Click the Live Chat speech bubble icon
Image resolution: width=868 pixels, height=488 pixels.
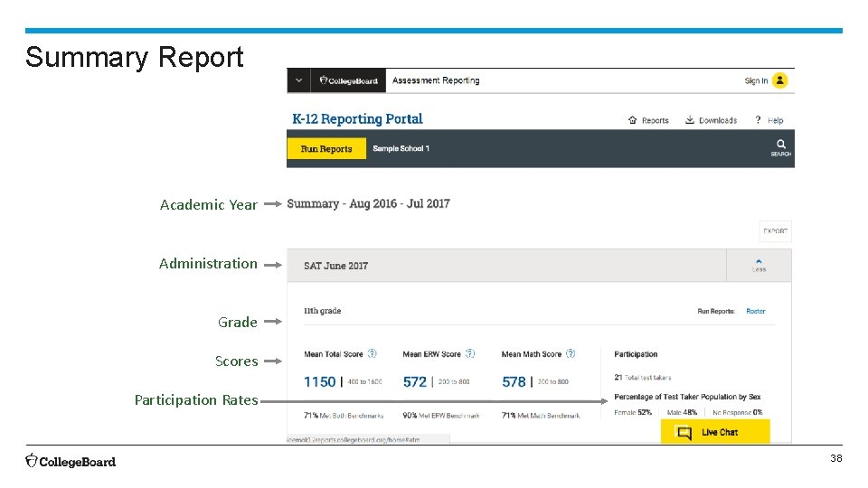click(684, 433)
